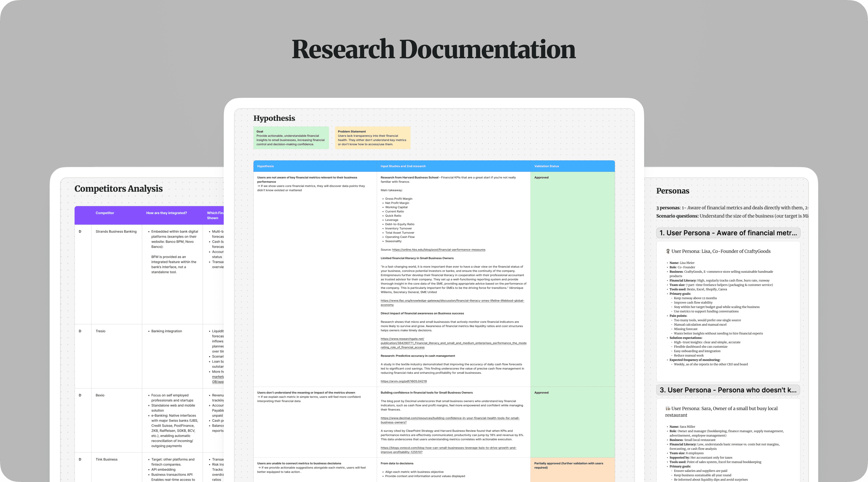Click the 'Name: Sara Miller' line
868x482 pixels.
tap(682, 427)
